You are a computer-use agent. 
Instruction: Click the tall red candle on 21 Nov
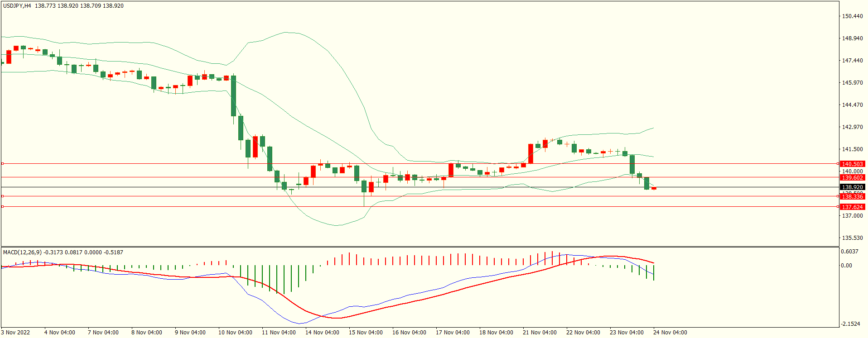click(x=530, y=154)
